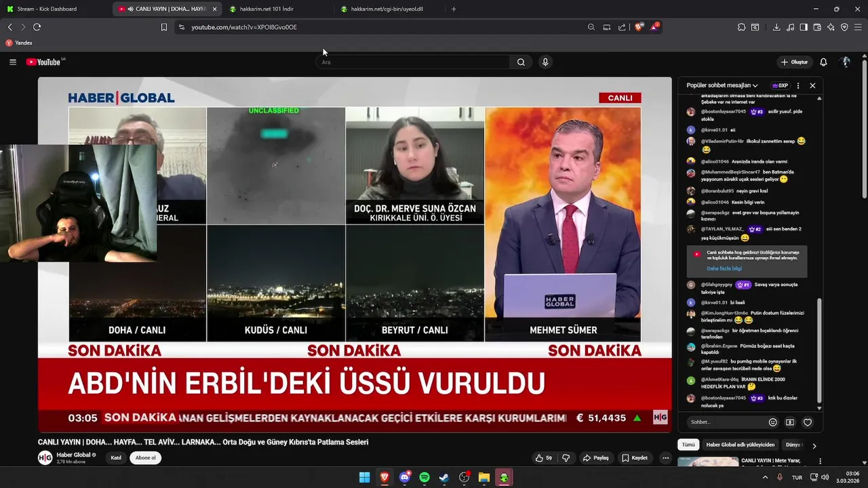Open the Haber Global channel name
Image resolution: width=868 pixels, height=488 pixels.
point(74,455)
